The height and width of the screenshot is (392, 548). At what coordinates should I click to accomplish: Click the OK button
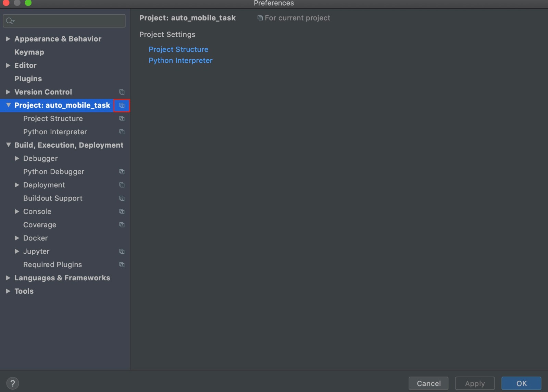coord(521,383)
